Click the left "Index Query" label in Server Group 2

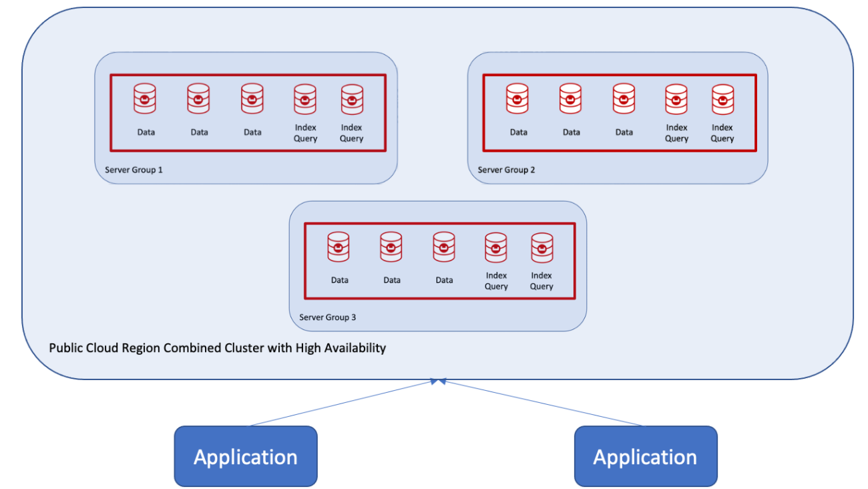676,133
